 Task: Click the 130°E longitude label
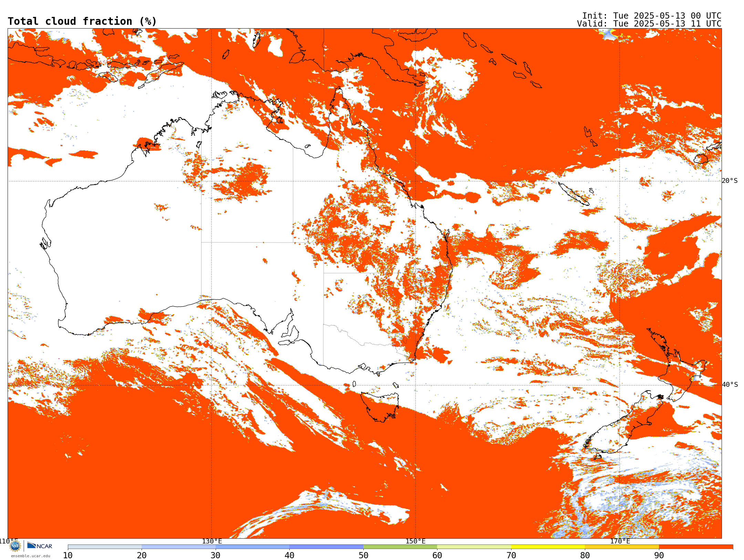coord(212,541)
